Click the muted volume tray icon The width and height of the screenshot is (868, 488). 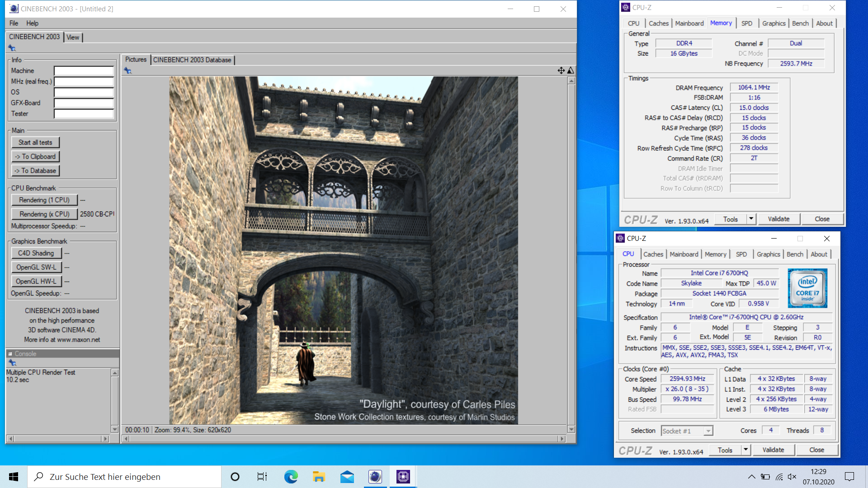point(792,477)
